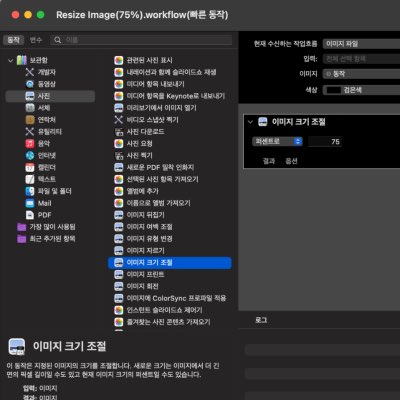Click the 로그 panel header

point(261,320)
